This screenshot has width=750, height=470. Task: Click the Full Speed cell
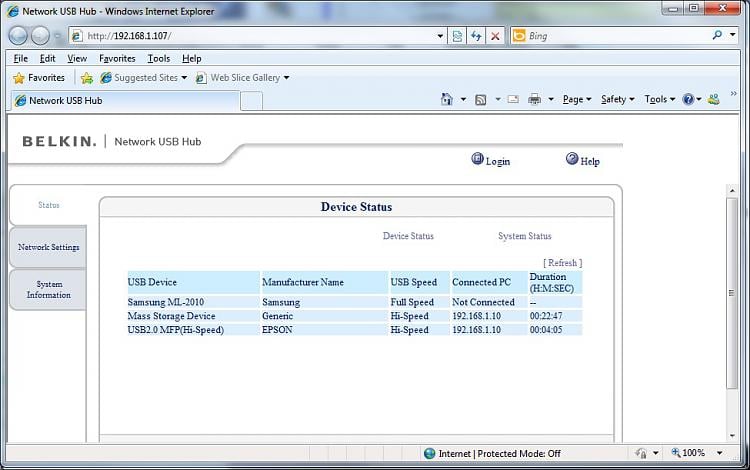coord(419,302)
